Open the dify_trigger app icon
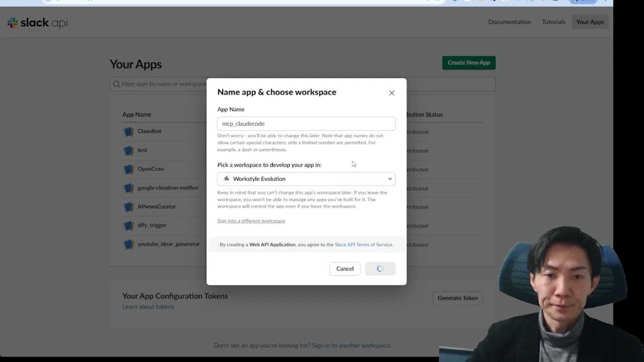This screenshot has width=644, height=362. click(x=129, y=226)
